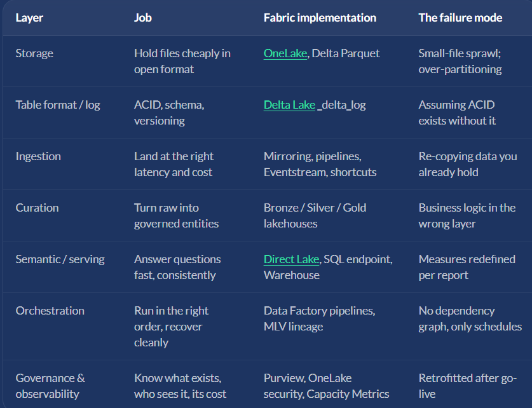Click the Mirroring, pipelines, Eventstream cell
Image resolution: width=532 pixels, height=408 pixels.
click(320, 164)
